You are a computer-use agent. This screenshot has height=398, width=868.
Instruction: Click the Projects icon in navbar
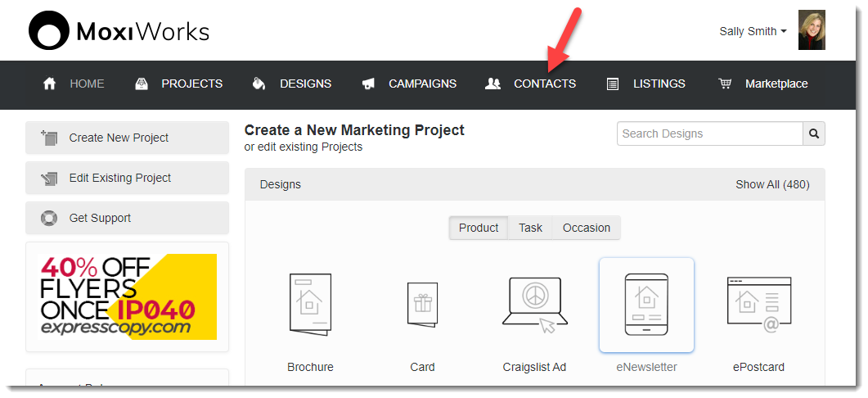142,84
